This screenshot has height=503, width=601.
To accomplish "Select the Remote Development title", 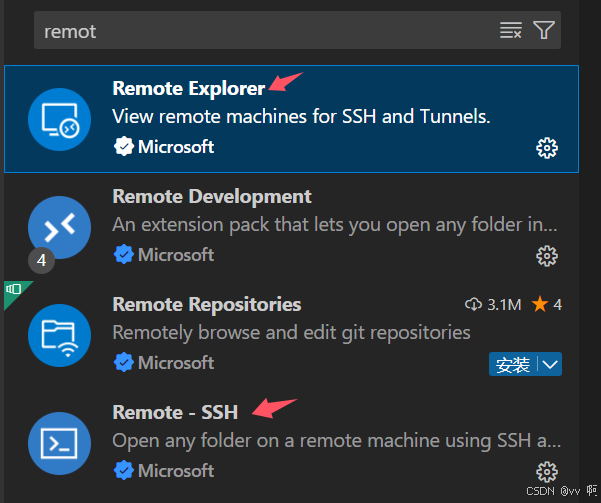I will [x=212, y=197].
